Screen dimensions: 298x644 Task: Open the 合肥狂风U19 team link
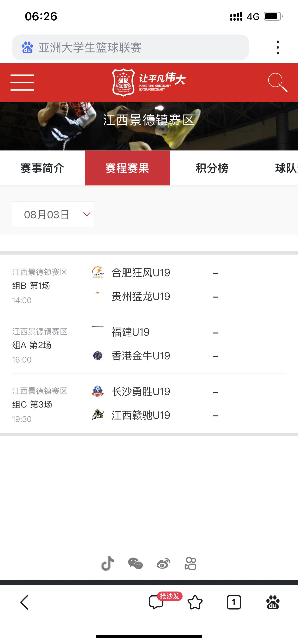tap(141, 272)
